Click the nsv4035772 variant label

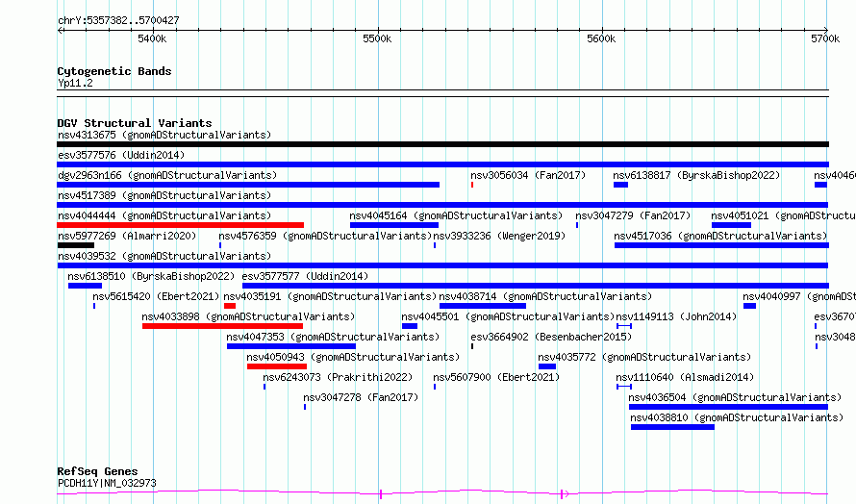644,357
